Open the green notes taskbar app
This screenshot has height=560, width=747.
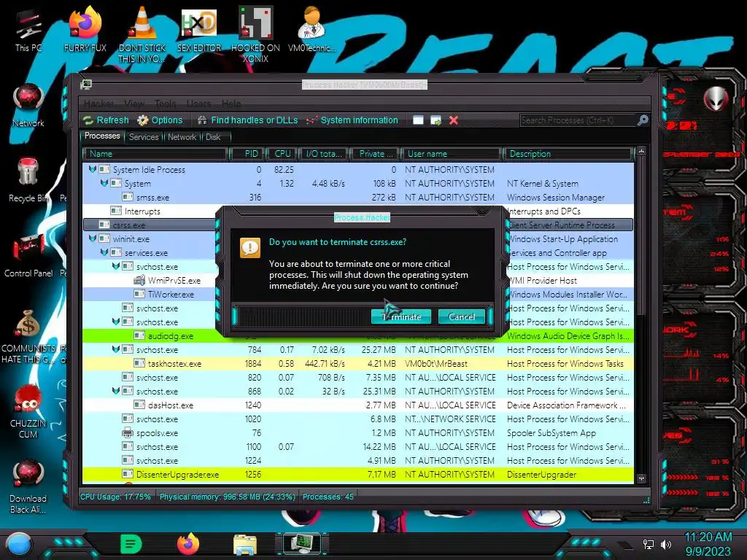[x=131, y=544]
